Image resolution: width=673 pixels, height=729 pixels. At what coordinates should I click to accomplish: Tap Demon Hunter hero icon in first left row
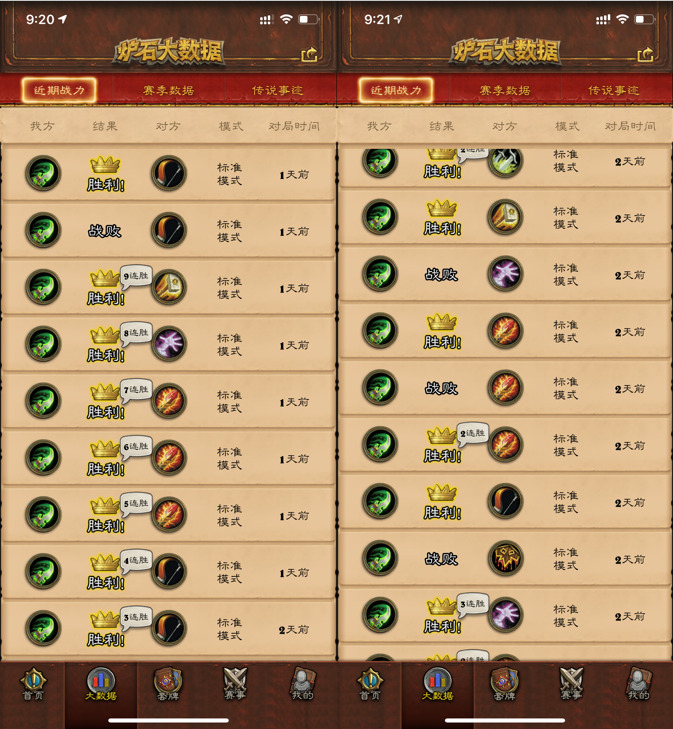[43, 173]
